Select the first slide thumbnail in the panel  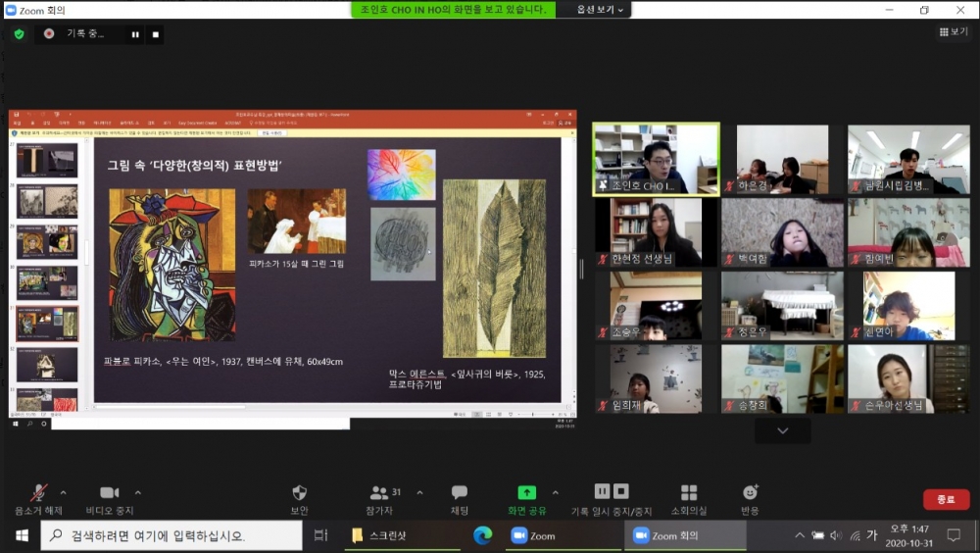[47, 160]
